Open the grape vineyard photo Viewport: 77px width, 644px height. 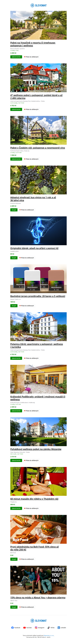(x=38, y=180)
